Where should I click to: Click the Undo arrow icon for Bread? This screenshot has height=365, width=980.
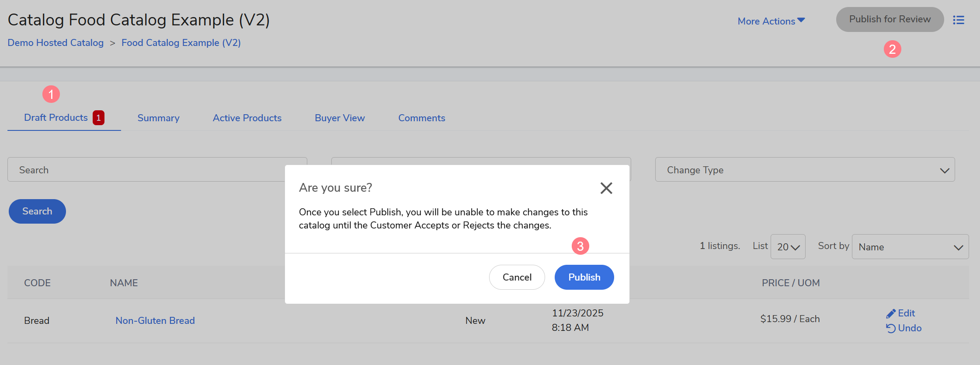click(x=890, y=328)
